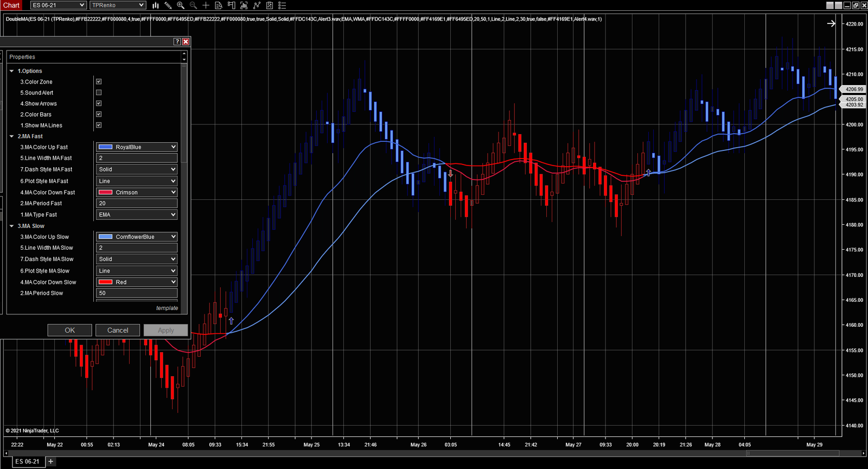Uncheck the Show Arrows option
868x469 pixels.
click(99, 104)
